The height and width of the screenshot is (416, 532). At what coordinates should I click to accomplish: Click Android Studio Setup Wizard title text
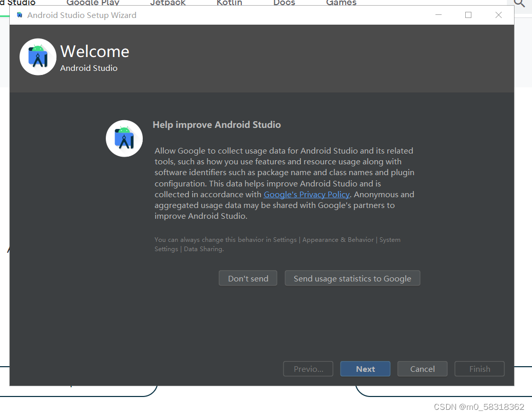pos(82,15)
